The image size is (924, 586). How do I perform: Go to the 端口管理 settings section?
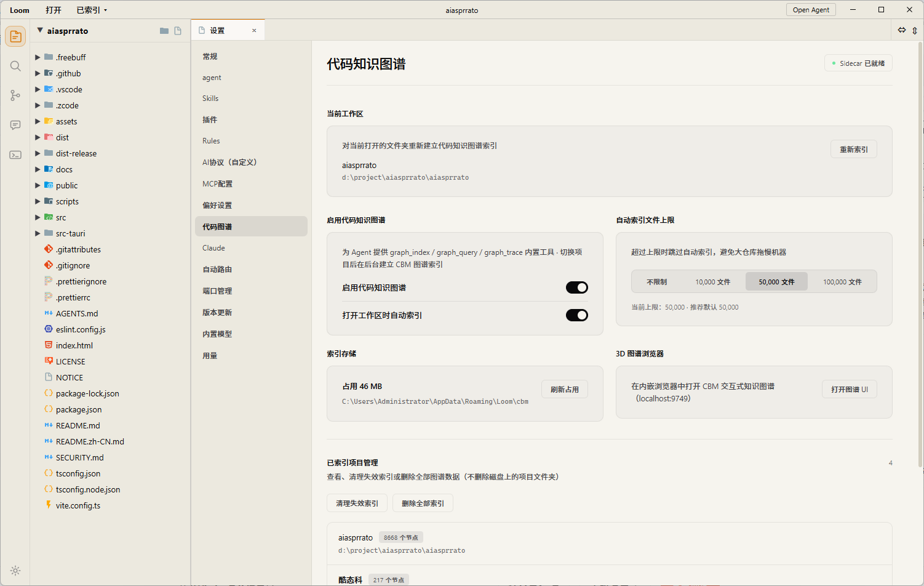[251, 291]
